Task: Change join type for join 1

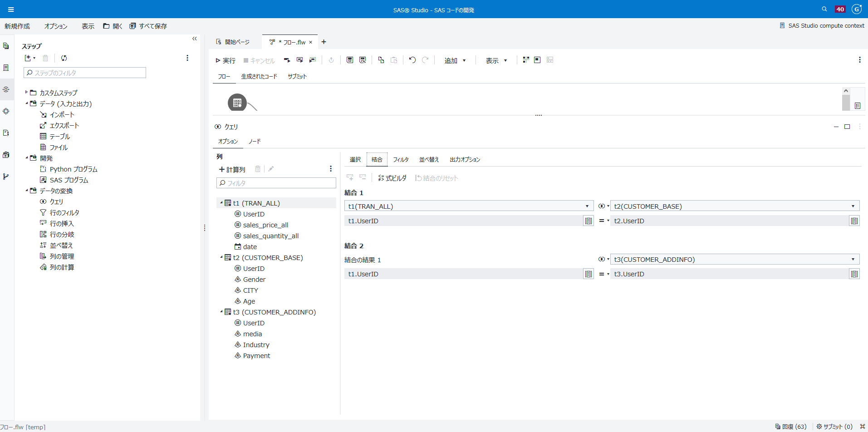Action: 603,206
